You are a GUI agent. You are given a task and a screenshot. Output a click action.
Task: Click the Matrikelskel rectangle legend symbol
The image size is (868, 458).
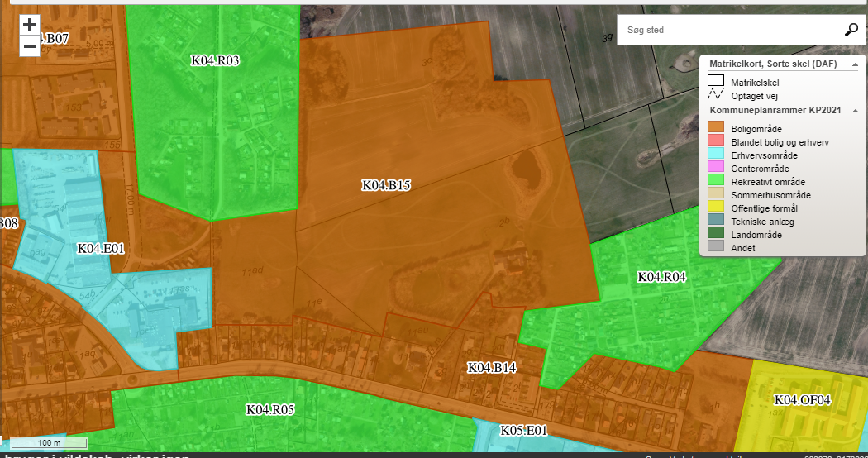point(716,82)
